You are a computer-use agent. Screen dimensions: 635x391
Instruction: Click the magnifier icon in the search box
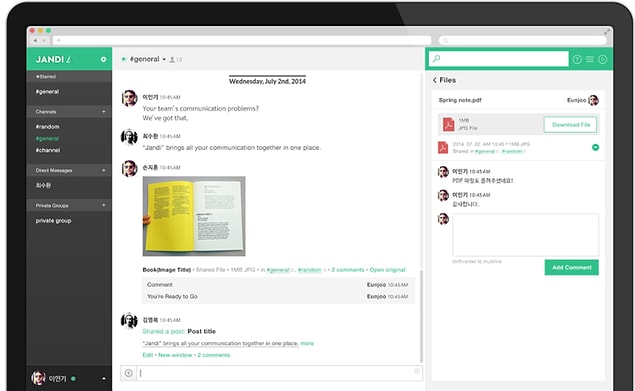point(437,59)
